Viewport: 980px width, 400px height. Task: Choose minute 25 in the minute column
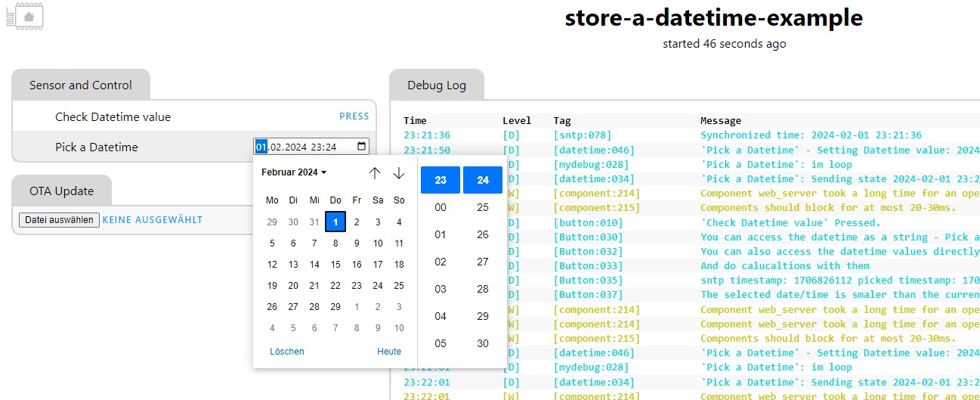click(x=483, y=207)
